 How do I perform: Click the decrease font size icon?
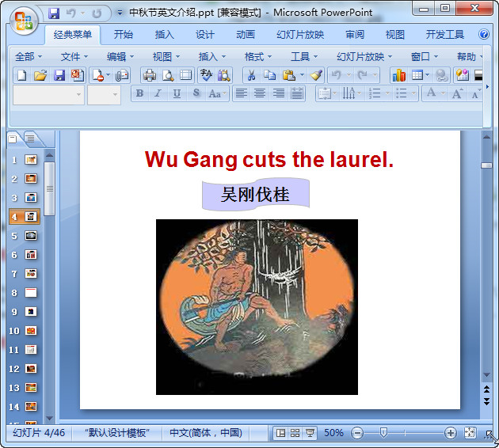click(475, 93)
